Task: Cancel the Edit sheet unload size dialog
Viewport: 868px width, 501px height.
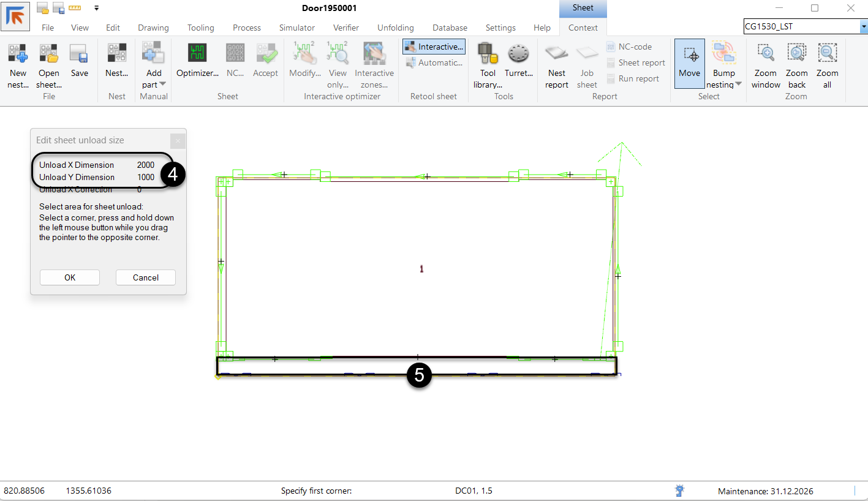Action: [x=145, y=277]
